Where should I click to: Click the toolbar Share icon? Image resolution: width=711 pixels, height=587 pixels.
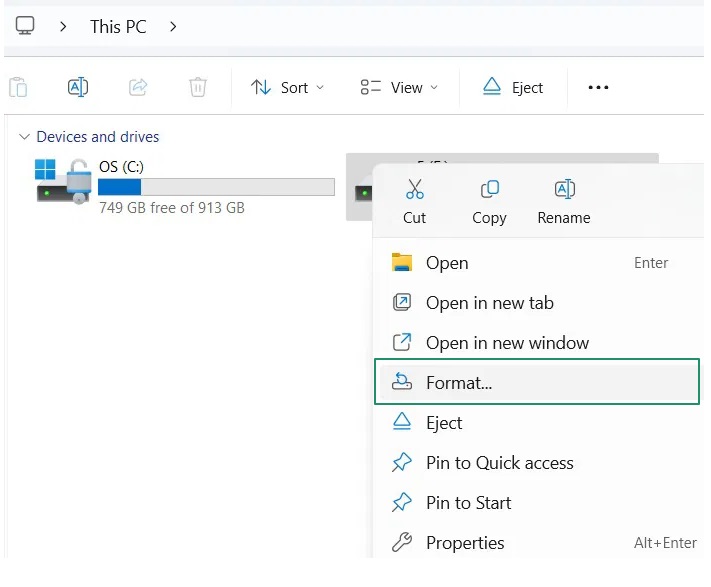(138, 87)
